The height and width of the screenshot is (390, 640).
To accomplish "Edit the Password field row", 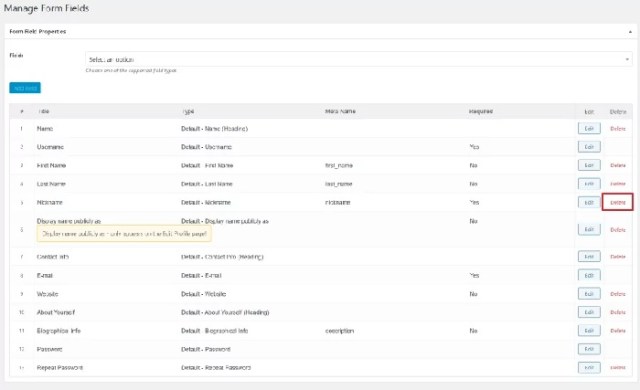I will point(589,349).
